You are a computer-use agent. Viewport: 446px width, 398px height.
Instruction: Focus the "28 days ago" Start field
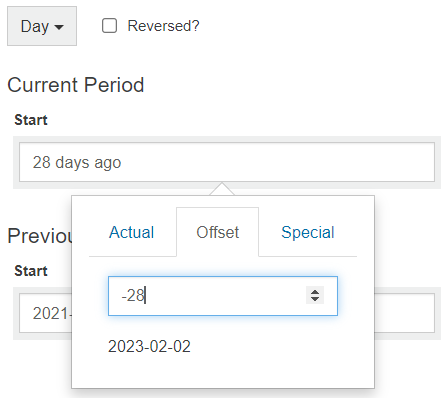coord(227,162)
